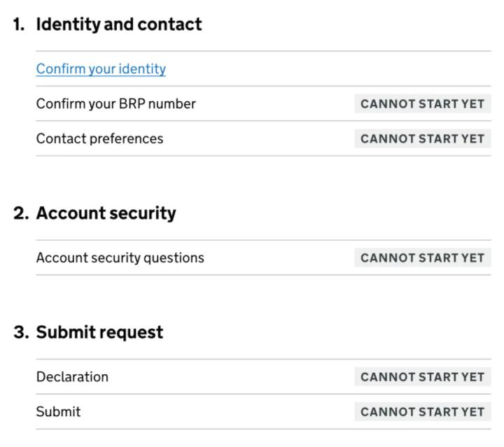Select the Contact preferences task label
Image resolution: width=504 pixels, height=447 pixels.
99,139
